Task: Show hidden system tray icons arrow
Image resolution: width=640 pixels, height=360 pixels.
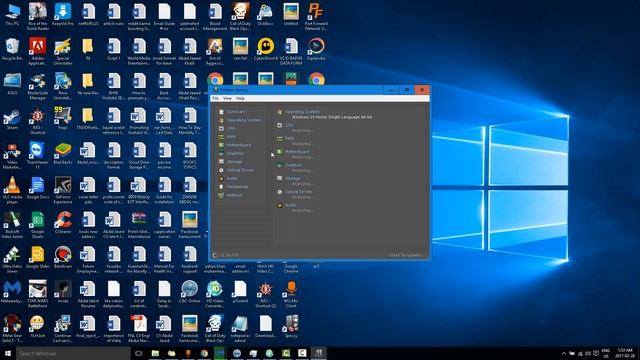Action: tap(564, 353)
